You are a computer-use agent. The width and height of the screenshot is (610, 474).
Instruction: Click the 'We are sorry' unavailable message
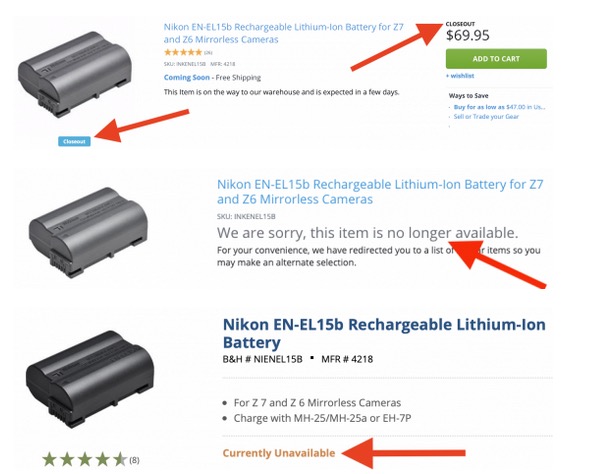(x=368, y=233)
